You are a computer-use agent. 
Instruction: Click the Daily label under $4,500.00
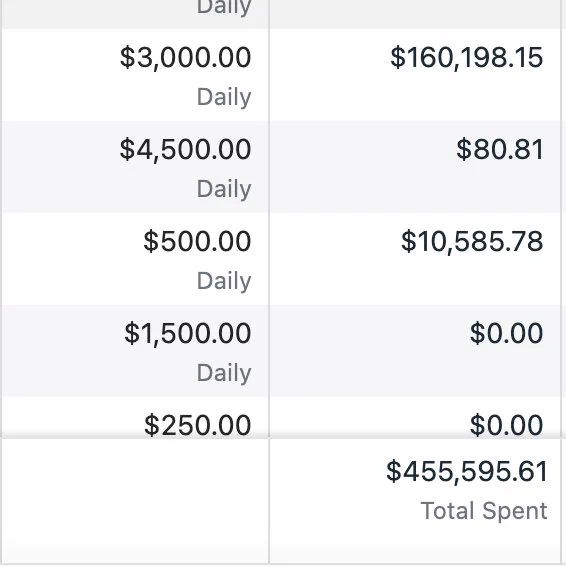point(224,190)
